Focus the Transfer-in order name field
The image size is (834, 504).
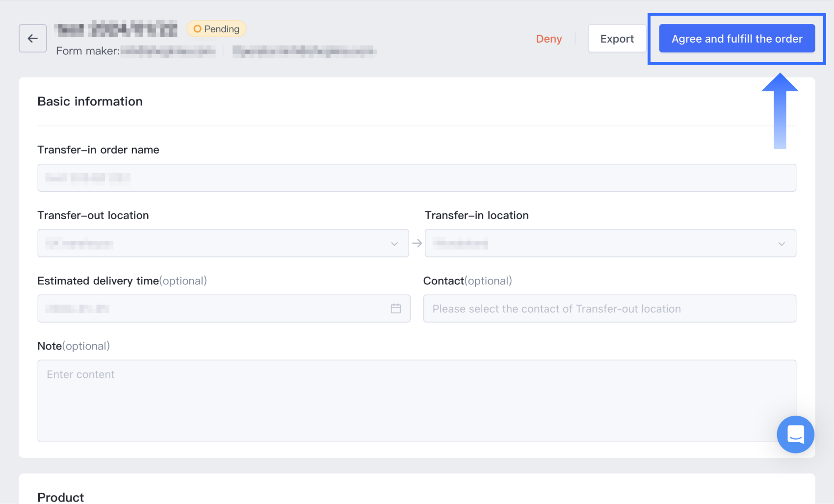point(417,177)
